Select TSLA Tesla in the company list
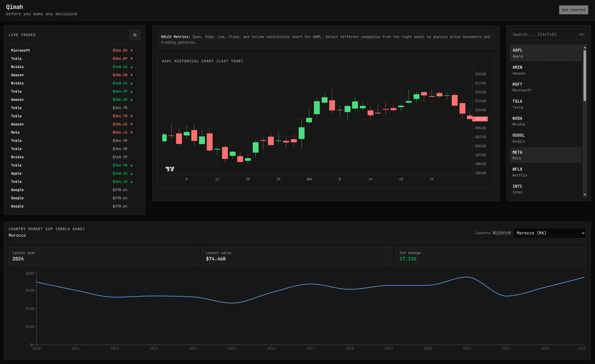The image size is (595, 364). click(546, 104)
